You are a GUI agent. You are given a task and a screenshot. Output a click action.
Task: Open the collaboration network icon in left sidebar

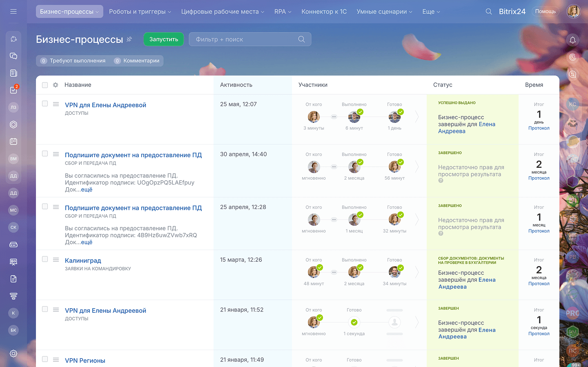[13, 39]
